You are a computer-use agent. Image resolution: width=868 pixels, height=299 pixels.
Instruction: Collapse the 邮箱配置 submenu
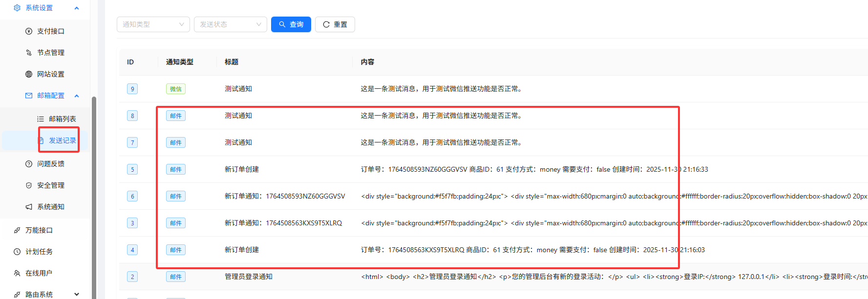77,96
